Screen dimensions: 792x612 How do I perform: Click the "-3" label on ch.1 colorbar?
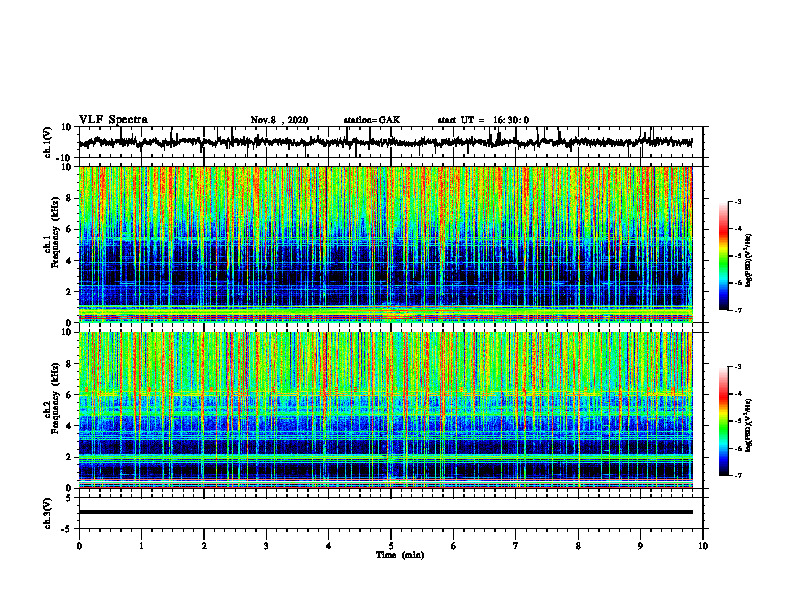(737, 201)
